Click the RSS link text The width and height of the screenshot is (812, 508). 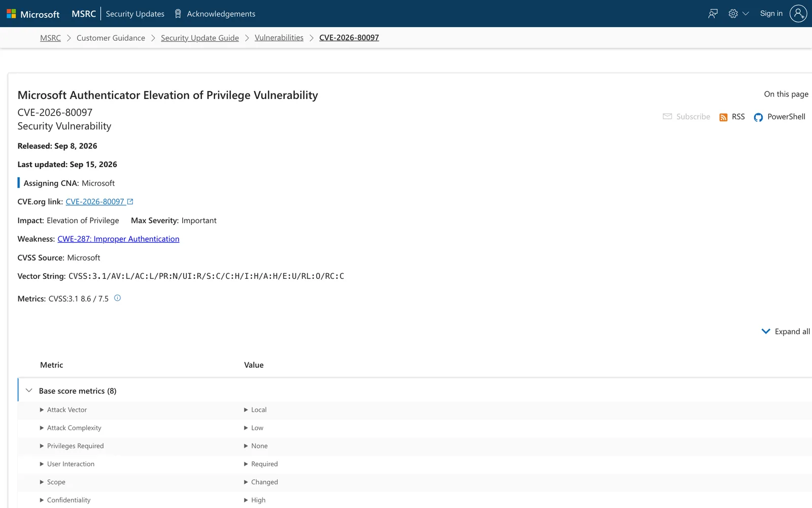pyautogui.click(x=738, y=117)
